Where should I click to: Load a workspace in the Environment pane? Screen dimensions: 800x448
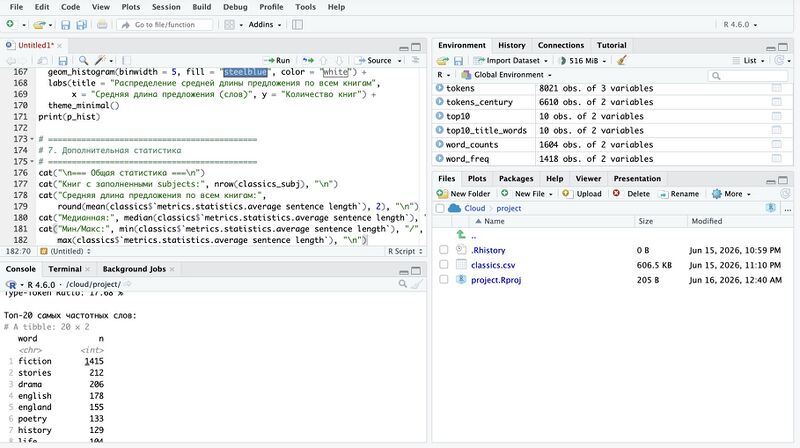point(442,61)
